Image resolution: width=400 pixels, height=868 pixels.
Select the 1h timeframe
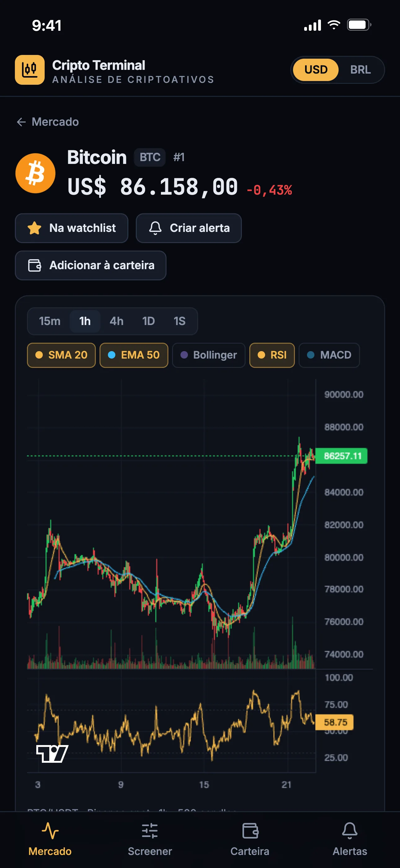click(85, 321)
